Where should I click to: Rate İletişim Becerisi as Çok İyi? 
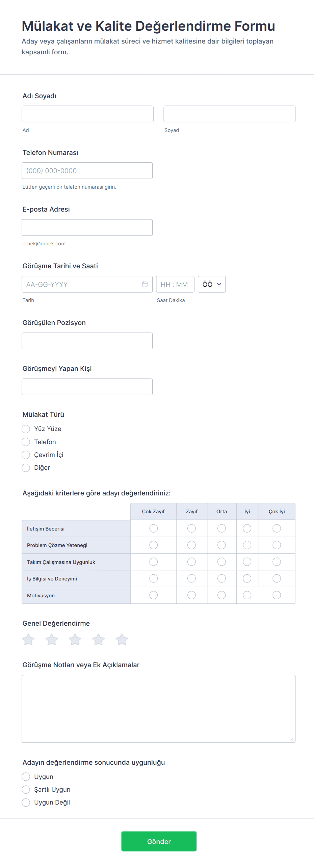tap(277, 528)
